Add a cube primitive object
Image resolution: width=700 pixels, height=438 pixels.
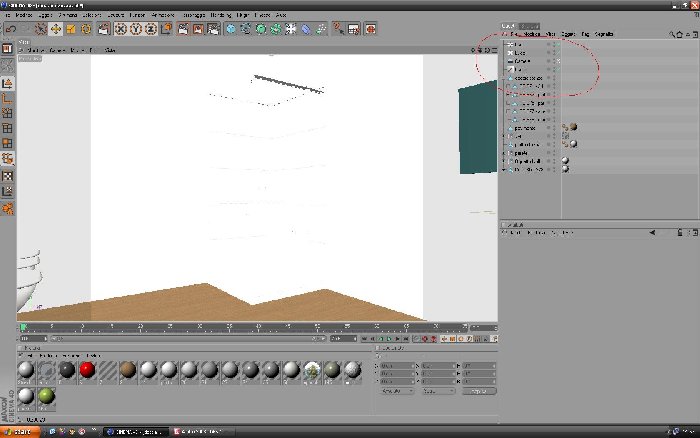tap(231, 29)
